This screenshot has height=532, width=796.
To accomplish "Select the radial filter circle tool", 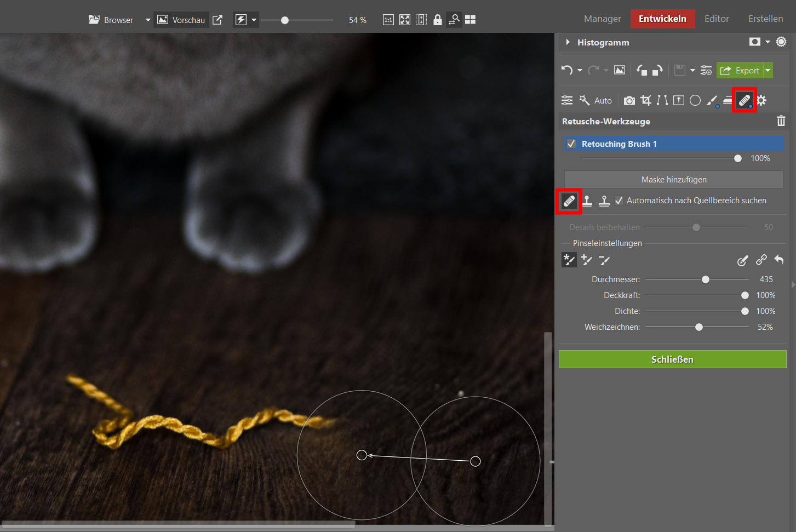I will point(695,100).
